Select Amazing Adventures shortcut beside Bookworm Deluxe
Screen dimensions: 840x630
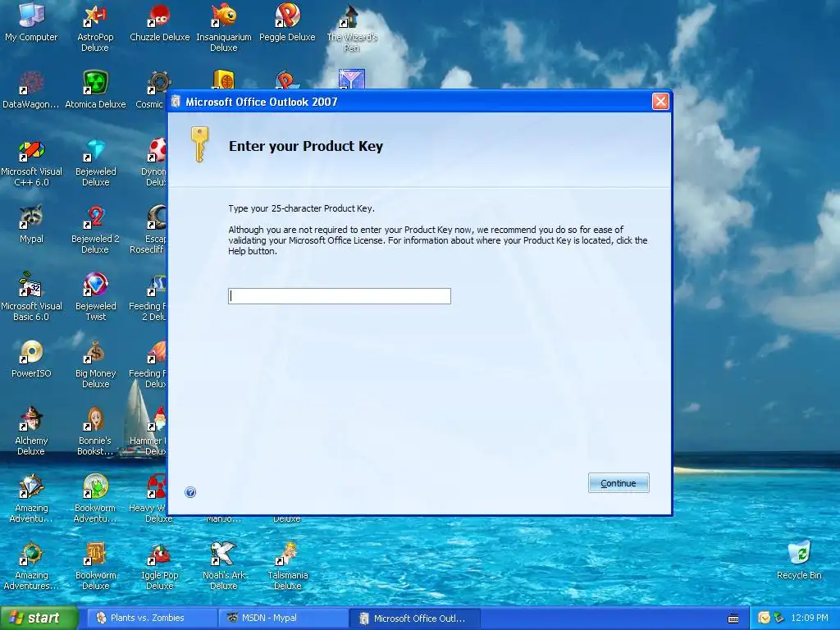[31, 566]
